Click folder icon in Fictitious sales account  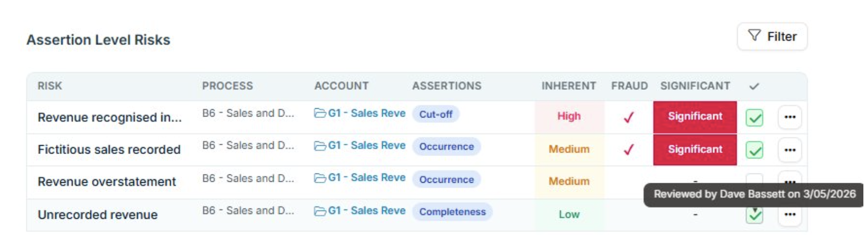click(319, 146)
